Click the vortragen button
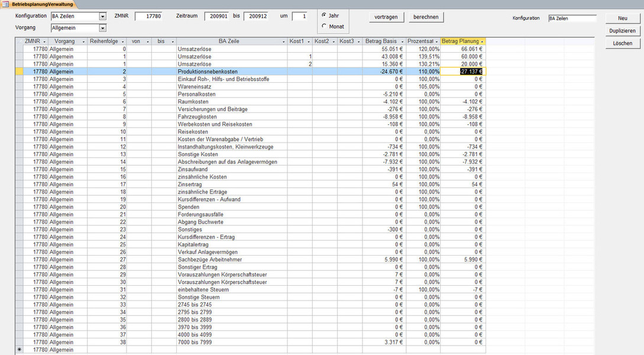The width and height of the screenshot is (644, 355). pyautogui.click(x=386, y=17)
